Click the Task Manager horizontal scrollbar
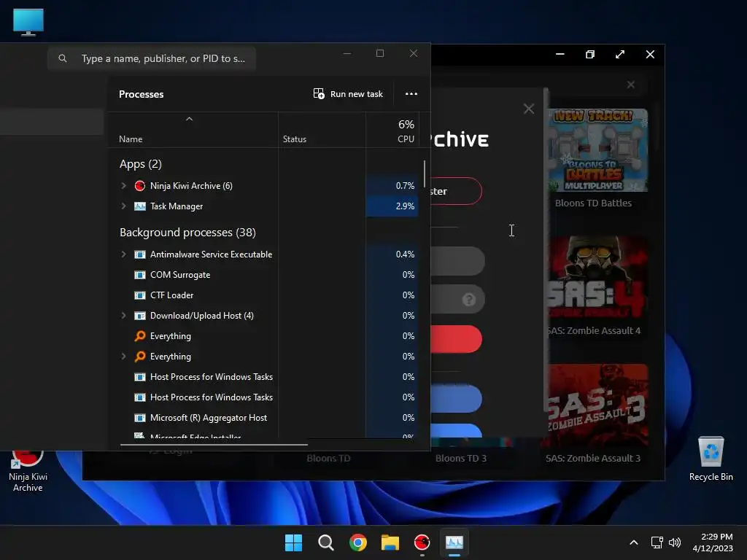This screenshot has height=560, width=747. point(214,444)
